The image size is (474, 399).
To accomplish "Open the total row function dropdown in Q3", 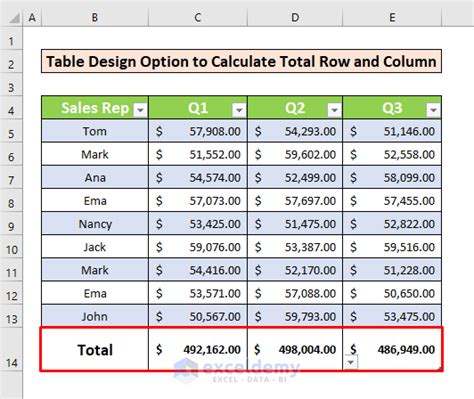I will pos(350,362).
